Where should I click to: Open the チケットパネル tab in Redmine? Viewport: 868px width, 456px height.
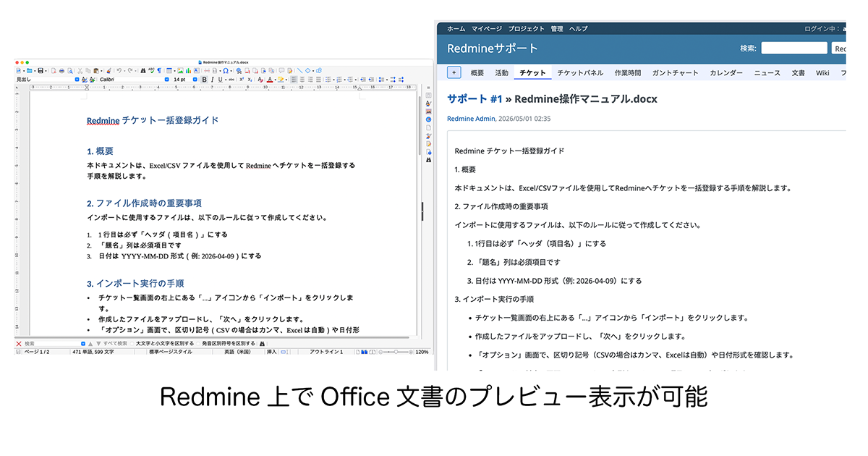click(580, 73)
